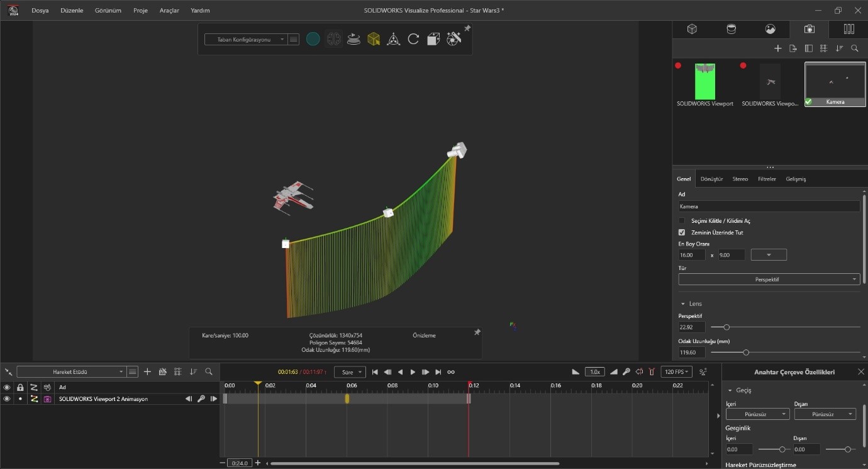
Task: Switch to the Appearances cylinder tab
Action: click(731, 29)
